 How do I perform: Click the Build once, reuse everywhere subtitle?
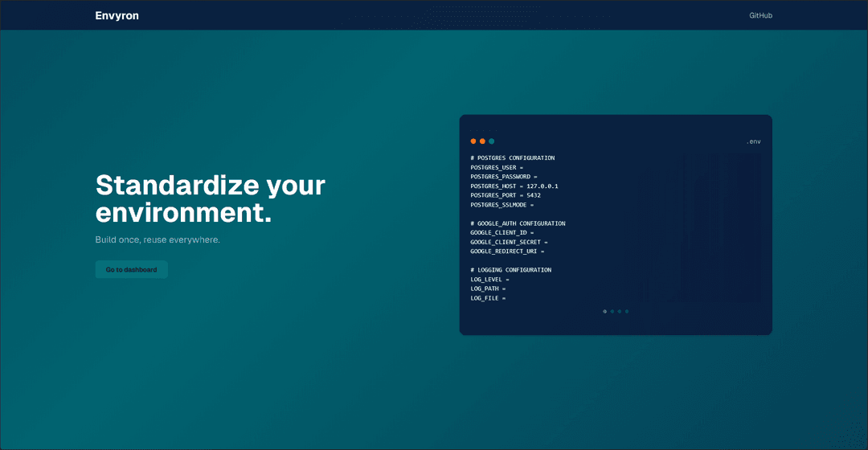[x=158, y=239]
